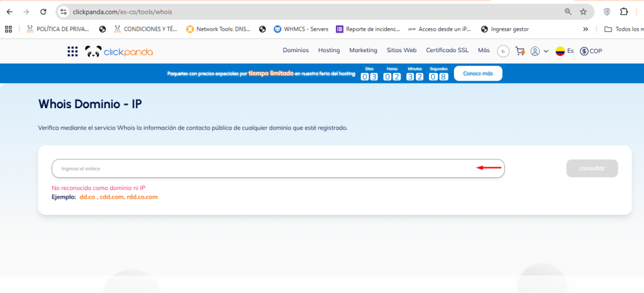
Task: Open the Certificado SSL menu
Action: [447, 50]
